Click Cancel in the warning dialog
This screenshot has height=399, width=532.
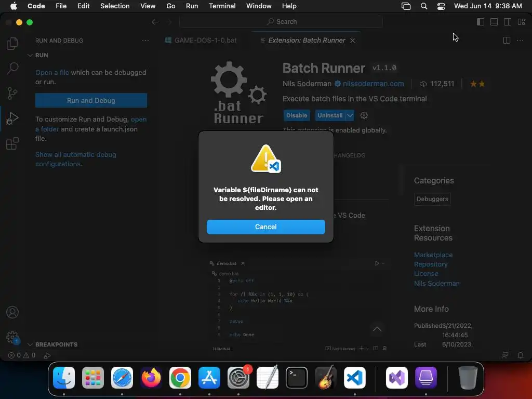(x=265, y=227)
